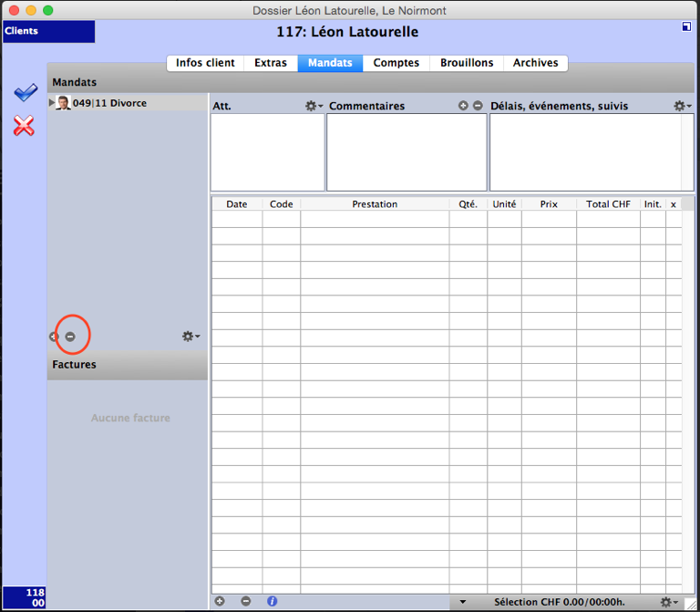This screenshot has width=700, height=612.
Task: Click the Prestation column header
Action: (x=375, y=204)
